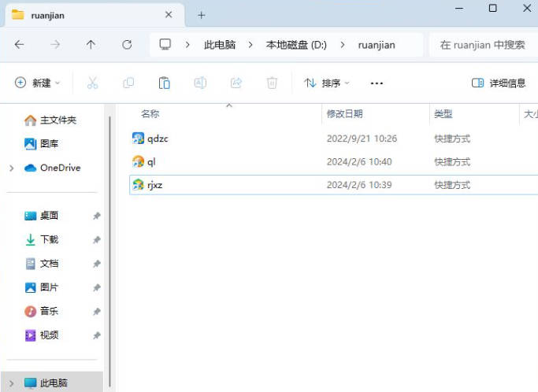Click the pin icon beside 音乐

pyautogui.click(x=96, y=312)
